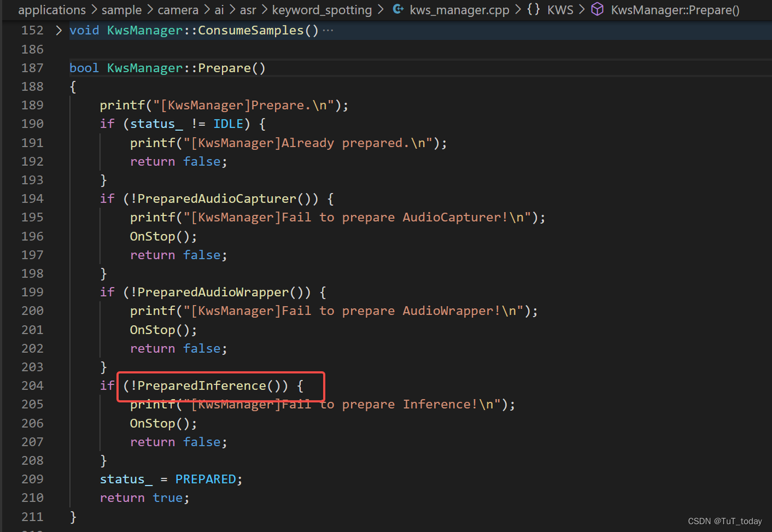Click "return false" on line 207

click(179, 442)
